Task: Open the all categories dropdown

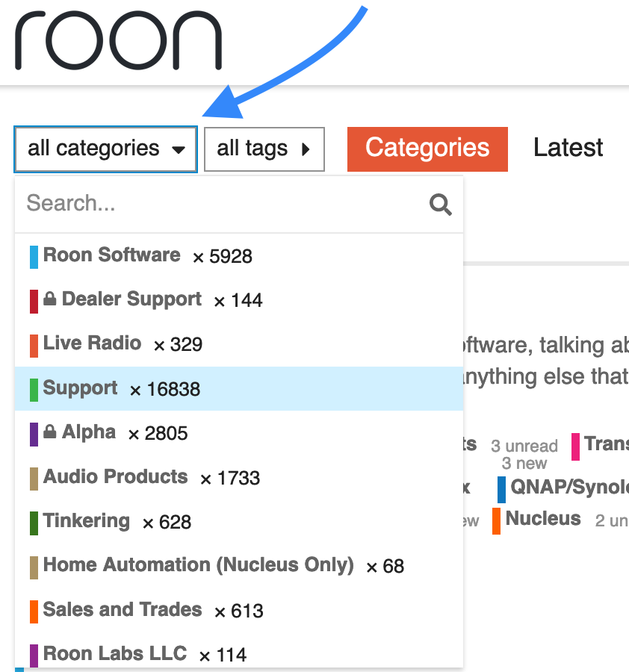Action: [x=105, y=149]
